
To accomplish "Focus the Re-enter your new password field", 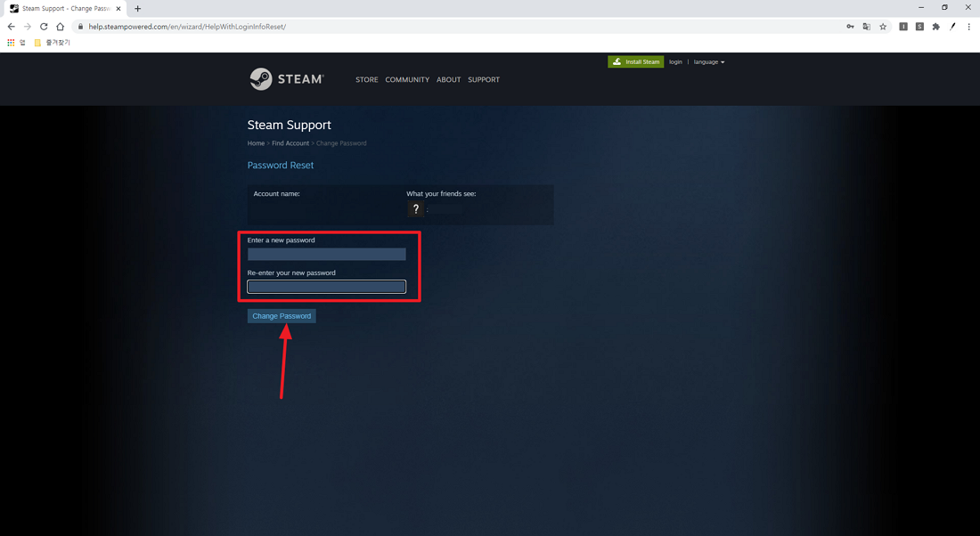I will 326,286.
